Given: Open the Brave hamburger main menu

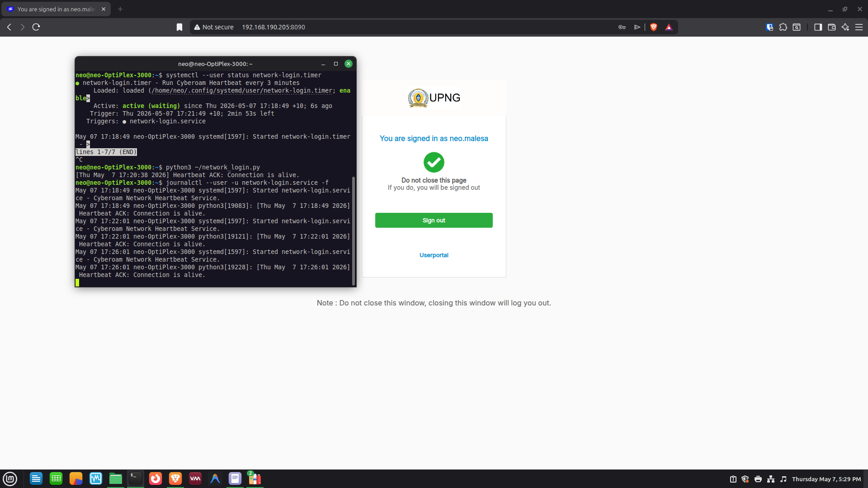Looking at the screenshot, I should [859, 27].
